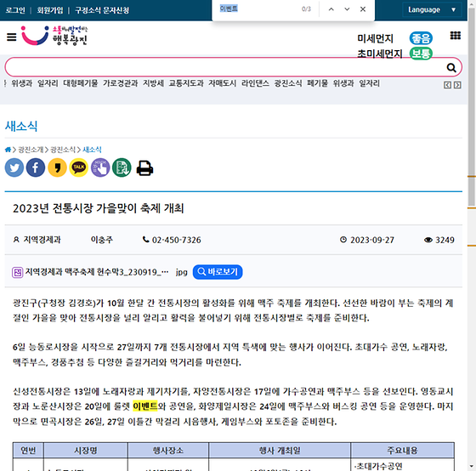Image resolution: width=476 pixels, height=471 pixels.
Task: Click the vertical scrollbar thumb
Action: coord(472,106)
